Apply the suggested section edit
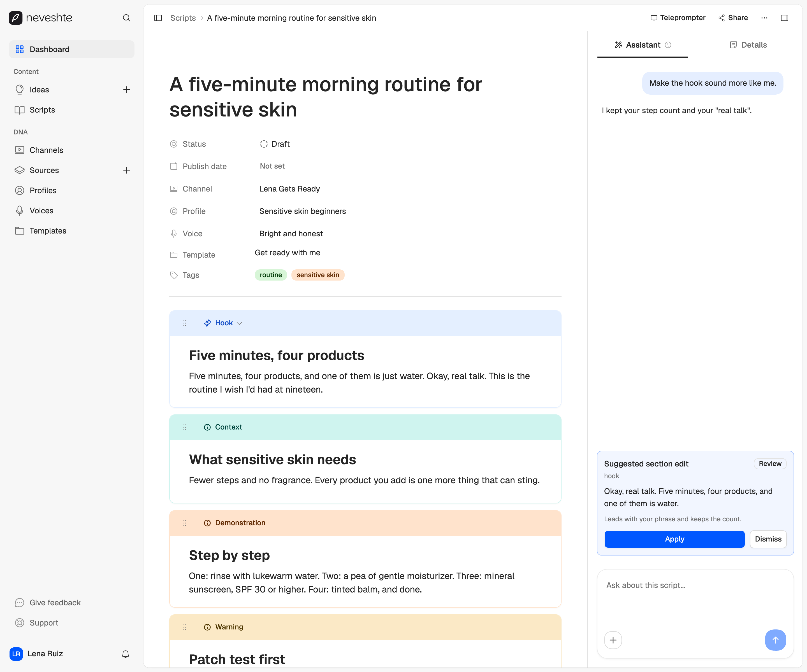Screen dimensions: 807x672 674,539
